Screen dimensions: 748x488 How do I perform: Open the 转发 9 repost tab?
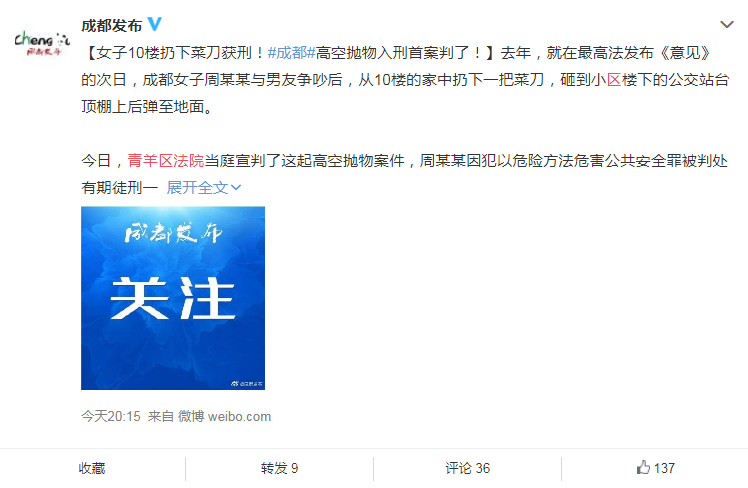point(280,468)
